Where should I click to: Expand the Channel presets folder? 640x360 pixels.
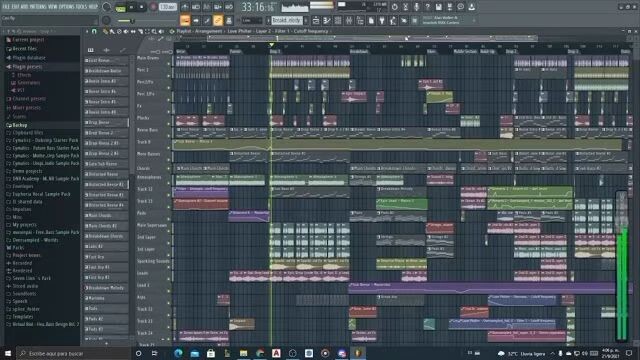click(x=29, y=99)
